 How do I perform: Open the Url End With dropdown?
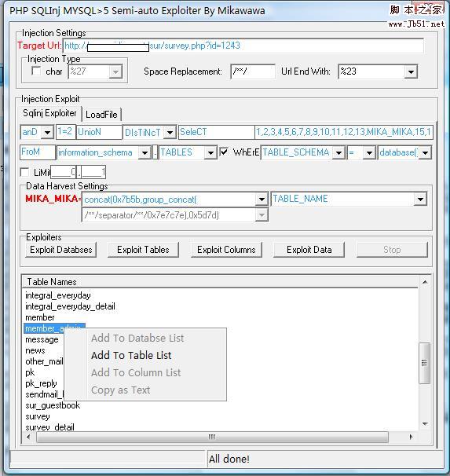pos(411,72)
